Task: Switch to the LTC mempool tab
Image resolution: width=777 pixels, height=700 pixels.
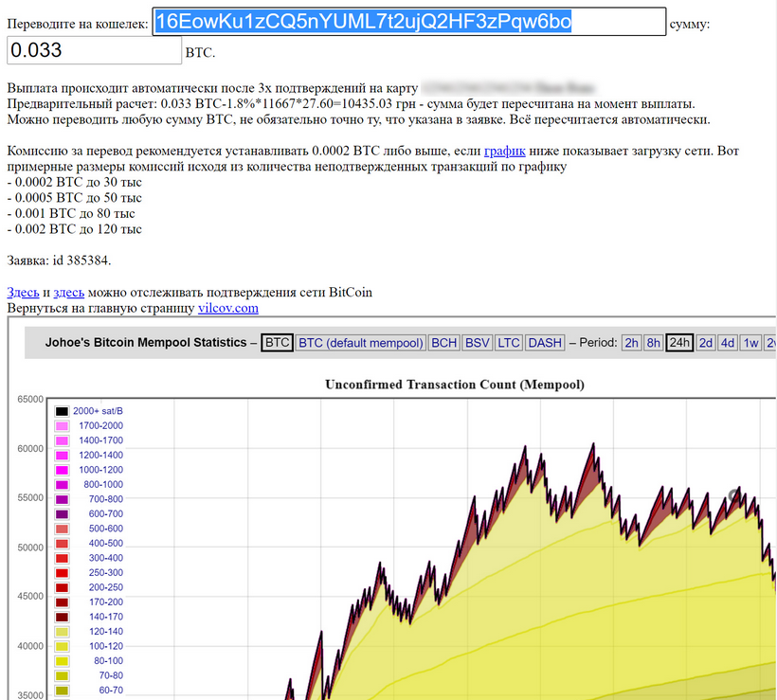Action: 509,343
